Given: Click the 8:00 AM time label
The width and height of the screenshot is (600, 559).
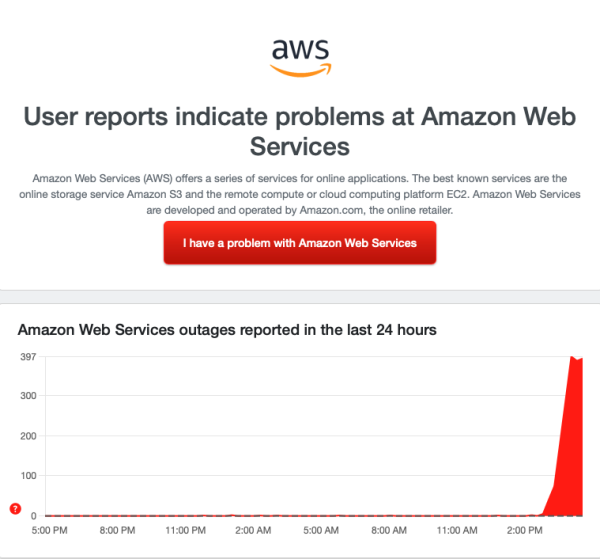Looking at the screenshot, I should pos(391,529).
